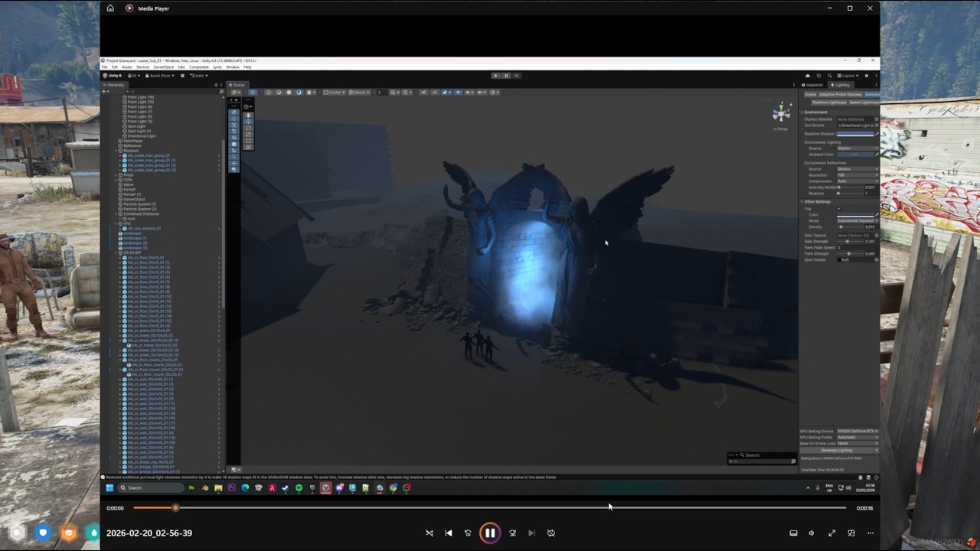Click the Unity toolbar search icon
The width and height of the screenshot is (980, 551).
pos(830,76)
